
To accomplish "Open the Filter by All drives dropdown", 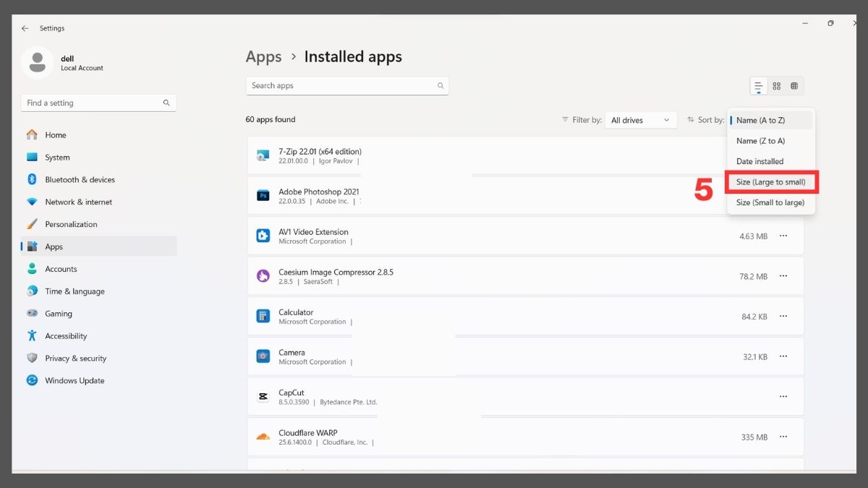I will click(641, 120).
